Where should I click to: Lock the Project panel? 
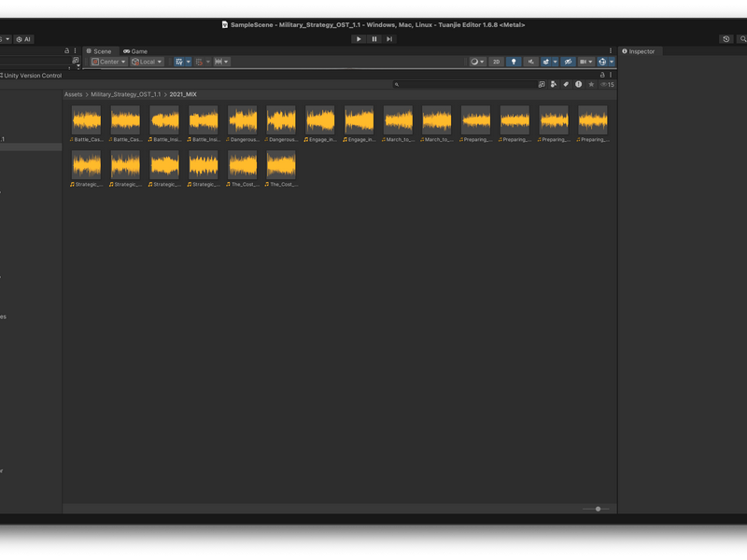(x=602, y=75)
